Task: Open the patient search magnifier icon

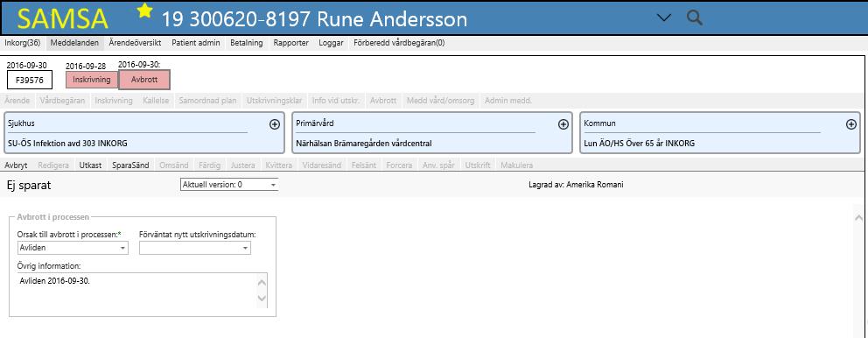Action: click(x=695, y=18)
